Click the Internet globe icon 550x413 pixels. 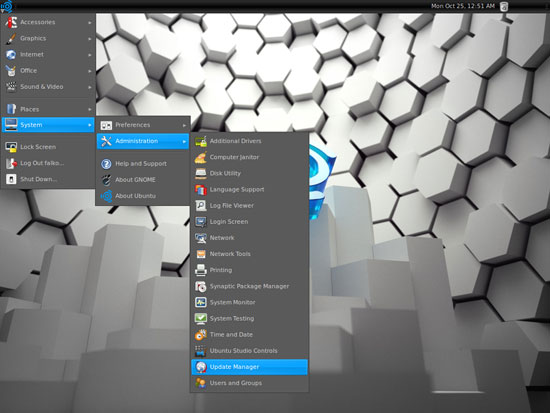tap(11, 54)
